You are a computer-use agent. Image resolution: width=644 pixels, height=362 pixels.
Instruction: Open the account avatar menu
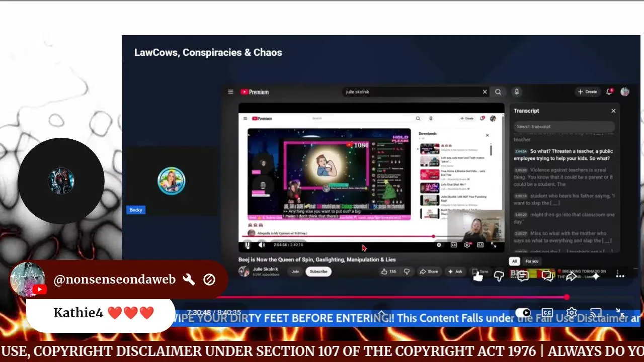pyautogui.click(x=625, y=92)
